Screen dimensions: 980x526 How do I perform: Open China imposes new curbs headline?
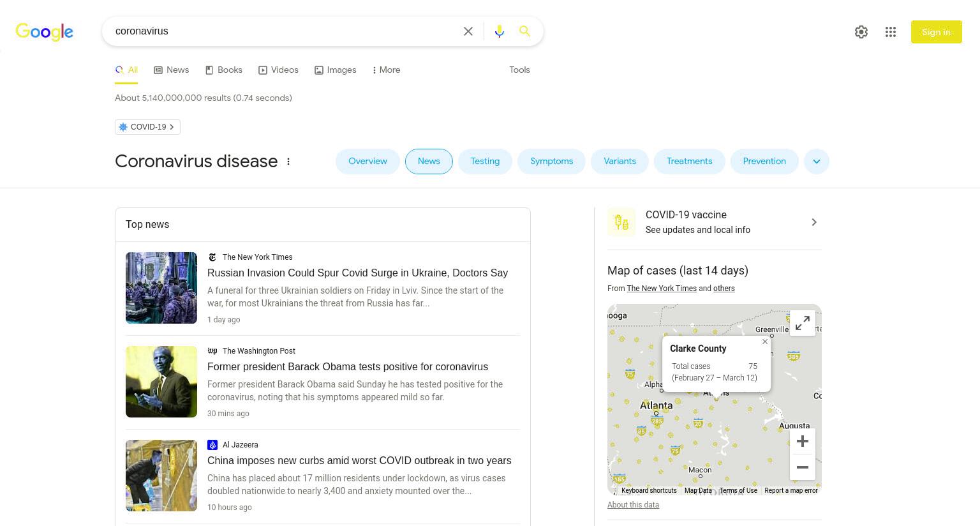tap(359, 461)
